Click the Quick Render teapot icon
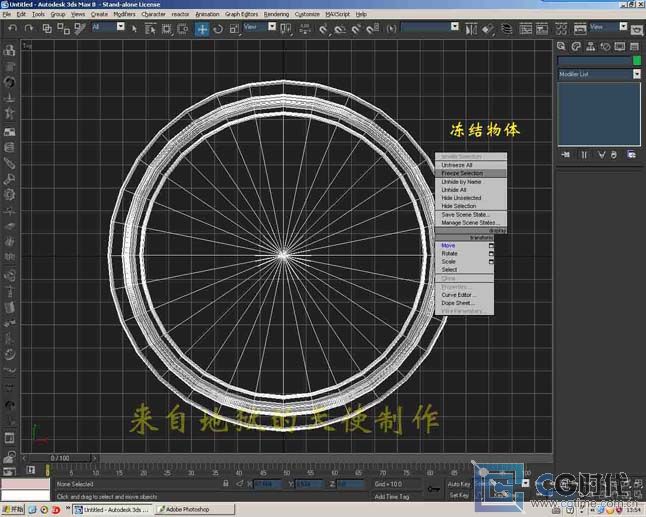The image size is (646, 517). pyautogui.click(x=637, y=29)
